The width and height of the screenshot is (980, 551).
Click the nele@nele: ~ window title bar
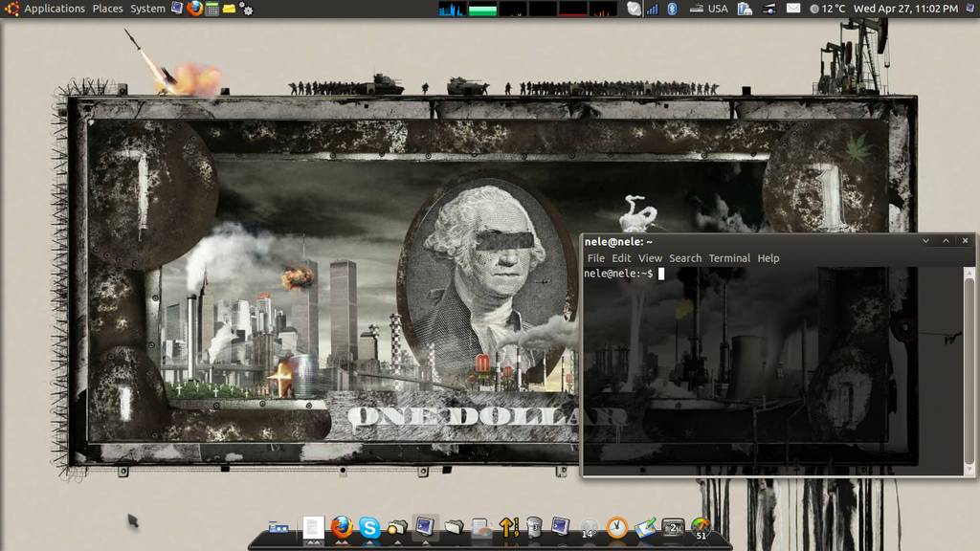tap(778, 241)
